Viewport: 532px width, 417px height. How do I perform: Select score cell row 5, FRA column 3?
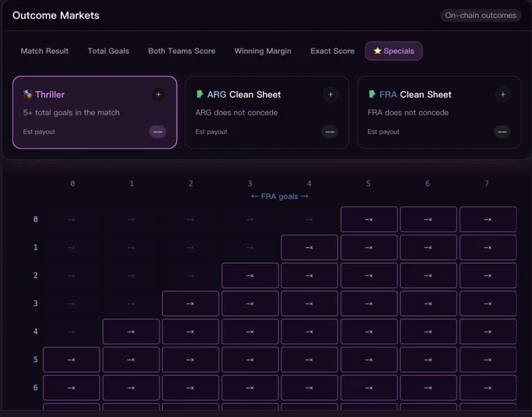click(250, 360)
